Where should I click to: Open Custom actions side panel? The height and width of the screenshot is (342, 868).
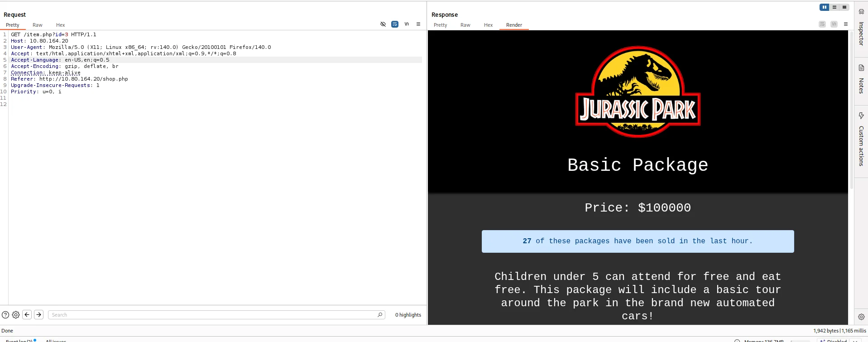(x=861, y=140)
